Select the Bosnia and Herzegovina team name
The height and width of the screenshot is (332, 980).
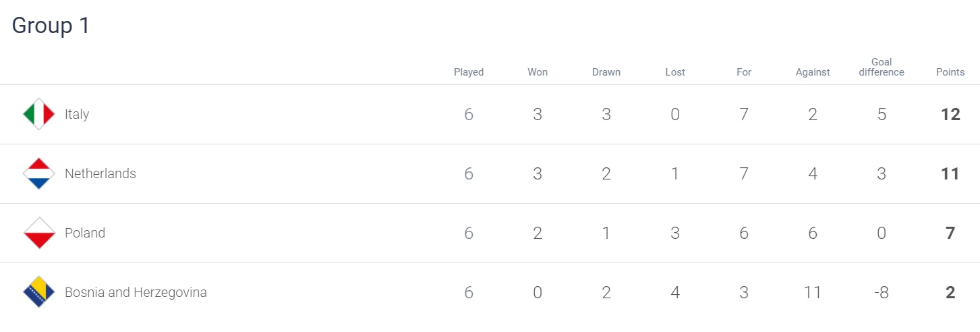(x=136, y=292)
